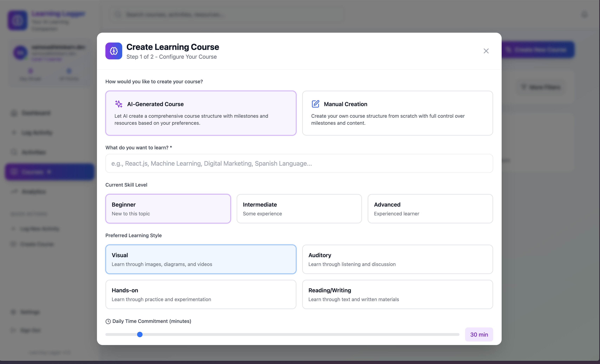Choose the Manual Creation course option
This screenshot has width=600, height=364.
tap(397, 113)
